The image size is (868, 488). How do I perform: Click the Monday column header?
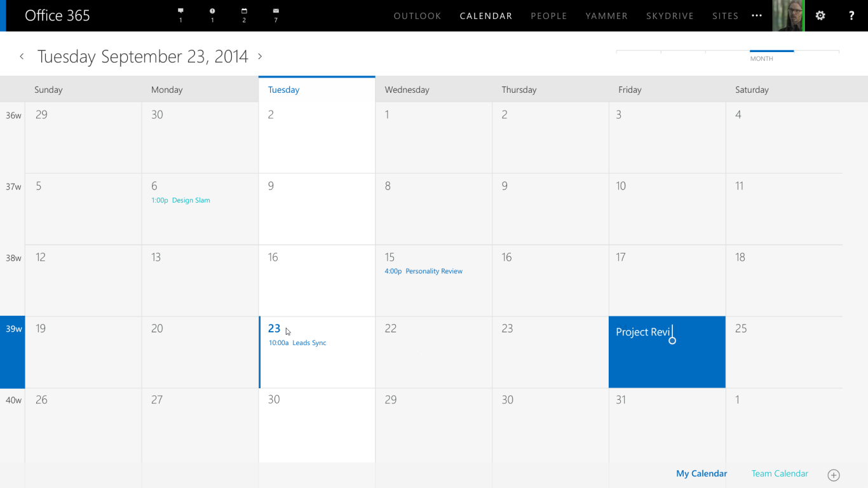tap(167, 90)
